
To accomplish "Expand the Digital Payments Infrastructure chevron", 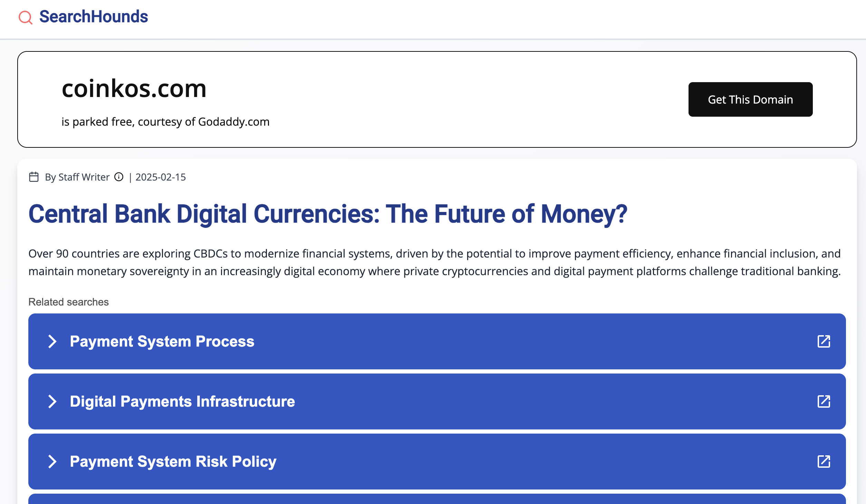I will [x=52, y=401].
